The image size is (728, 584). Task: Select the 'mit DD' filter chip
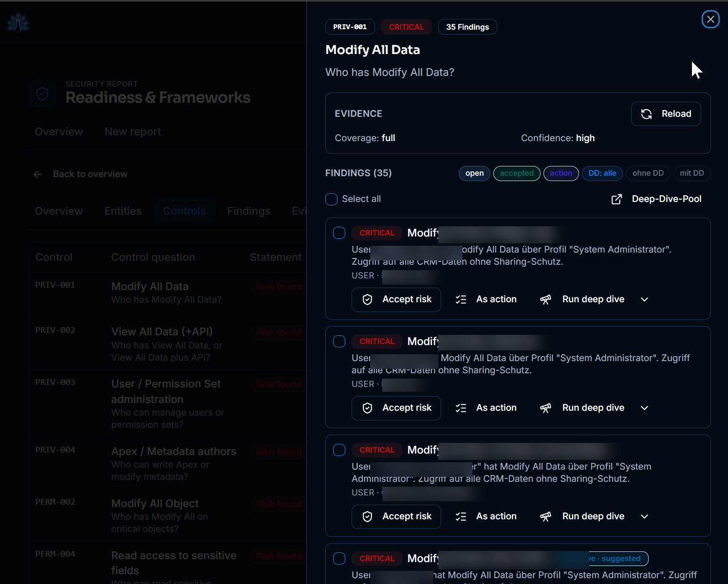point(692,173)
